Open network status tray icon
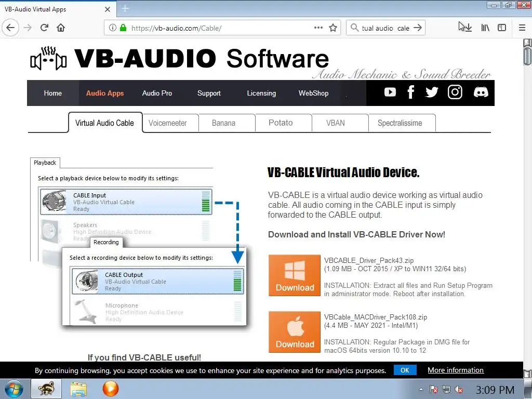Image resolution: width=532 pixels, height=399 pixels. pos(446,390)
